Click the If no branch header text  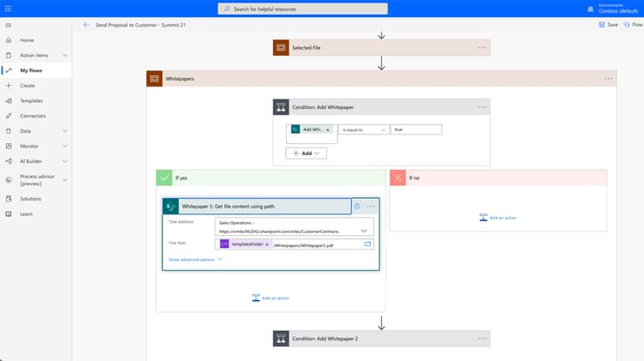[x=414, y=178]
